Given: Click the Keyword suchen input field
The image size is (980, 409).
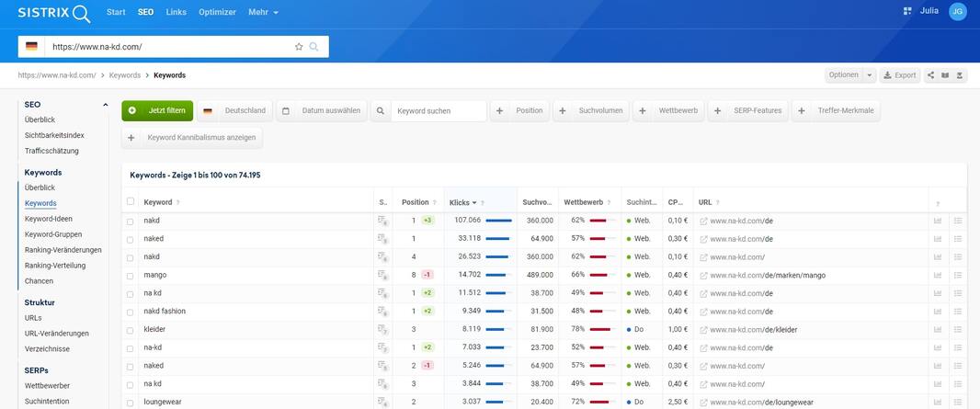Looking at the screenshot, I should [x=439, y=110].
